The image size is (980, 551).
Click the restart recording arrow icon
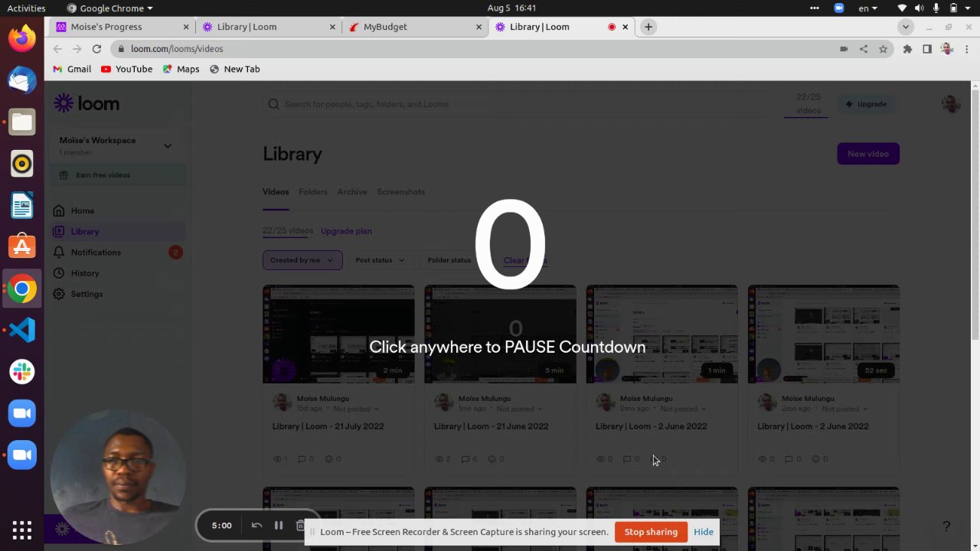click(x=256, y=526)
